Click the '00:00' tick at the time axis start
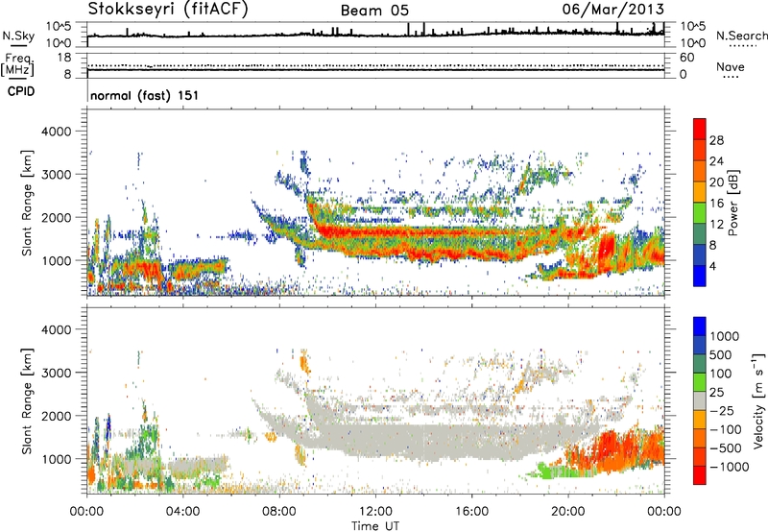This screenshot has width=768, height=532. coord(86,512)
